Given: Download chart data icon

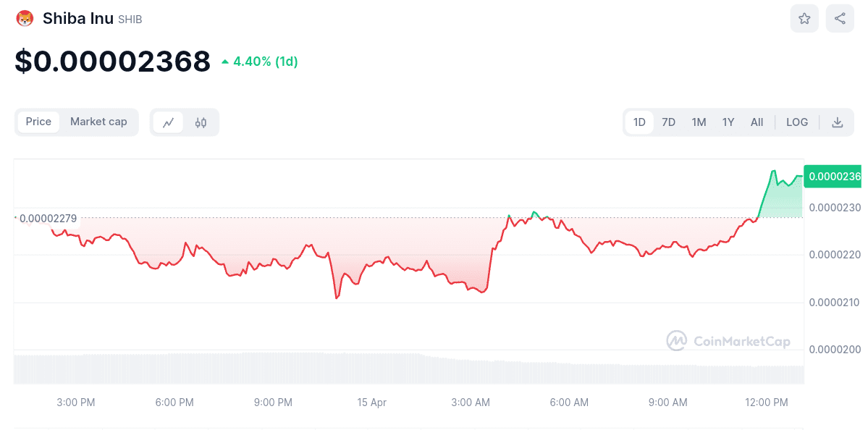Looking at the screenshot, I should pos(837,122).
